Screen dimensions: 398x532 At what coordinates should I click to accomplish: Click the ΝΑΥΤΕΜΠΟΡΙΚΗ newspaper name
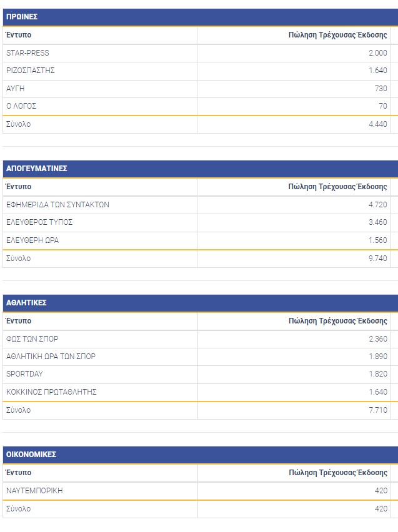pos(34,491)
